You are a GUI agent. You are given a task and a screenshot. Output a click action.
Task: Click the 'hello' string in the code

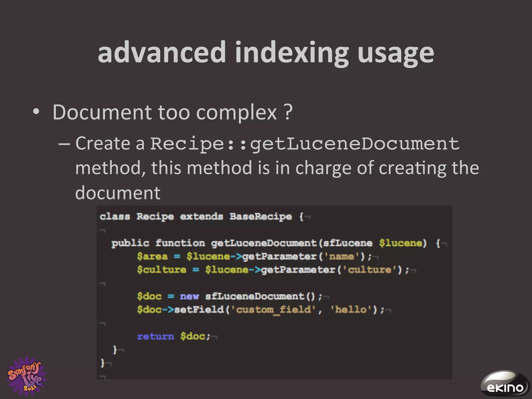tap(351, 310)
